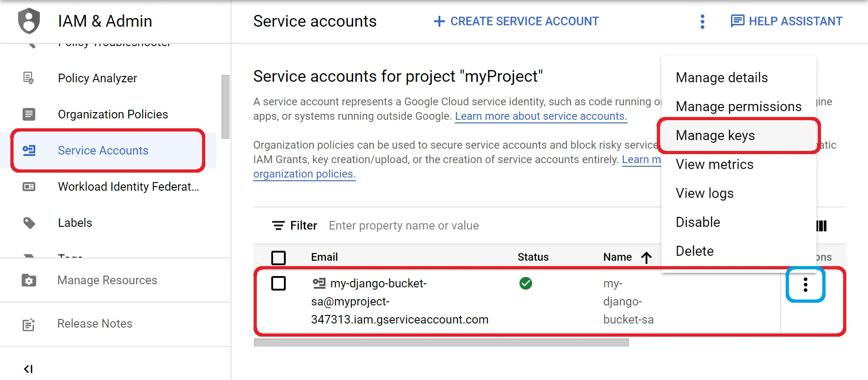Open the more options menu in header
This screenshot has width=868, height=380.
pyautogui.click(x=702, y=21)
